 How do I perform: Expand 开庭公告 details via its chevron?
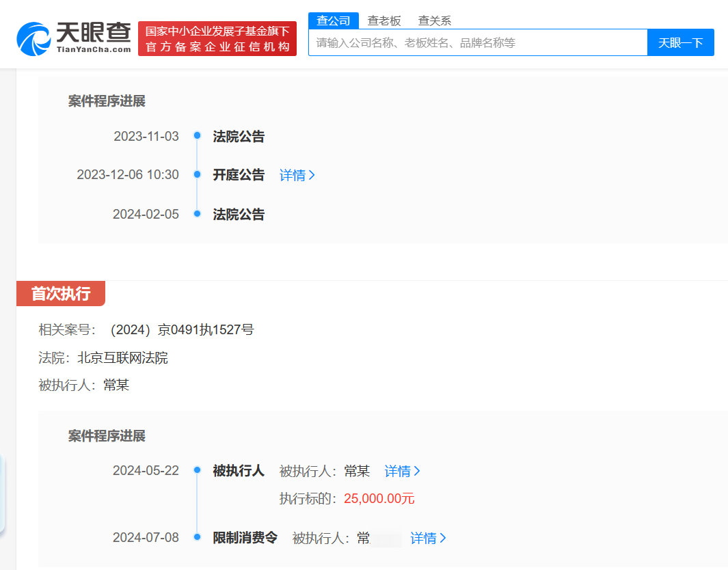click(297, 175)
